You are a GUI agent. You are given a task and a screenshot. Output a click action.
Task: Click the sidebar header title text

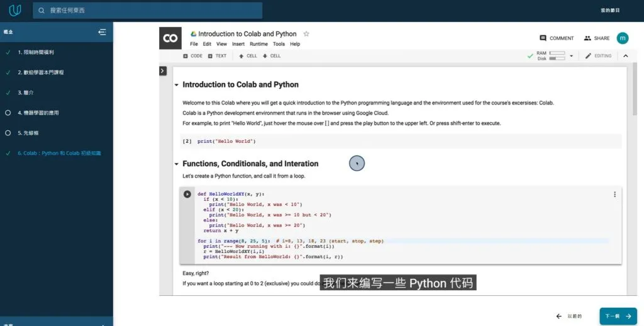[8, 31]
